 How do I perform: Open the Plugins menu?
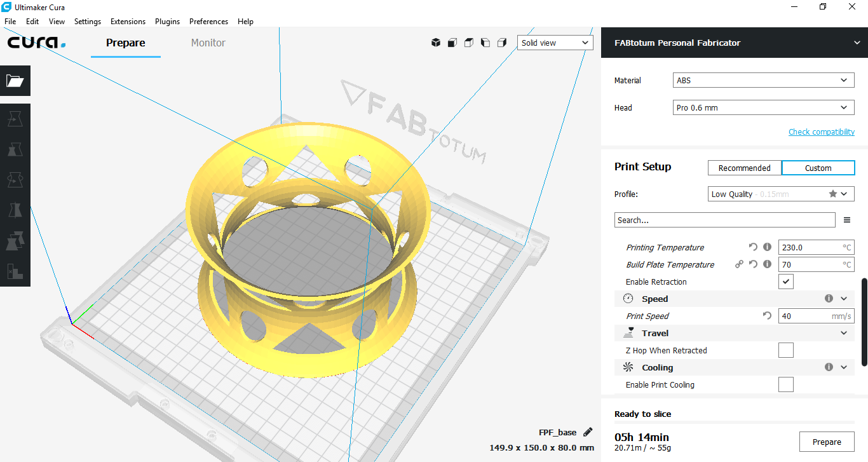tap(167, 21)
